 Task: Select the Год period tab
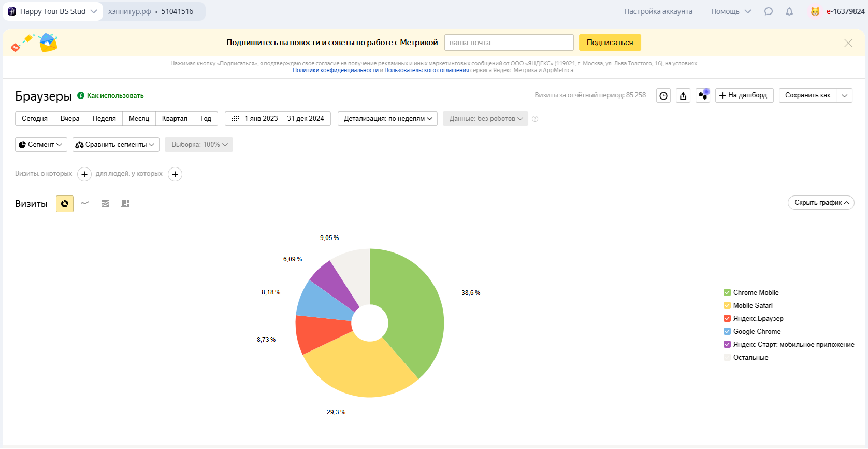click(206, 119)
